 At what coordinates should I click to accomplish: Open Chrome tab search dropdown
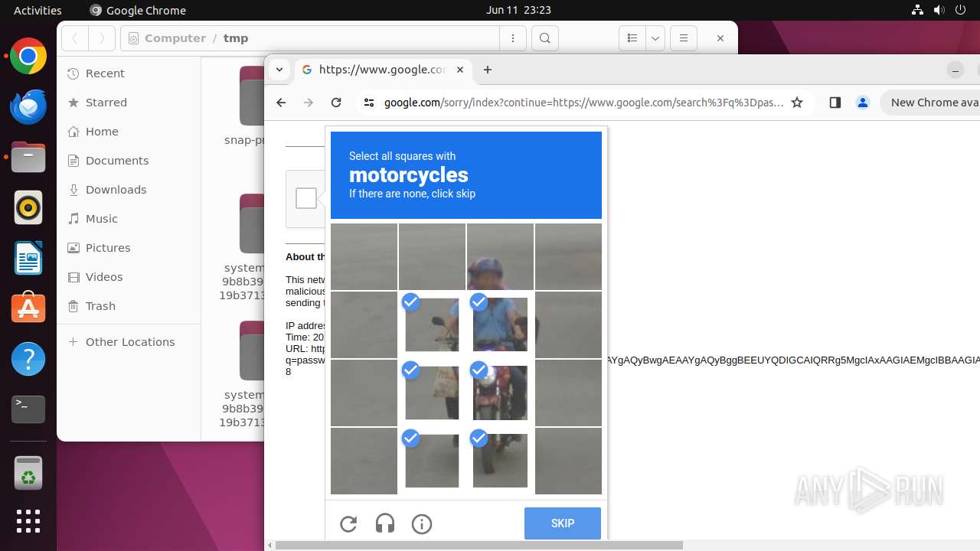(x=279, y=70)
